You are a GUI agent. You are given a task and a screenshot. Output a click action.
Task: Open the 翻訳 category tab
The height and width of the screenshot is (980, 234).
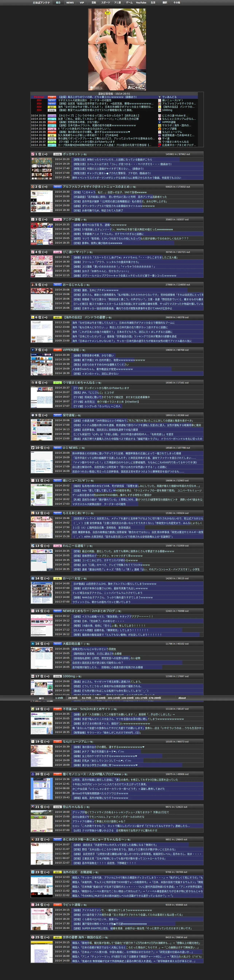[165, 3]
